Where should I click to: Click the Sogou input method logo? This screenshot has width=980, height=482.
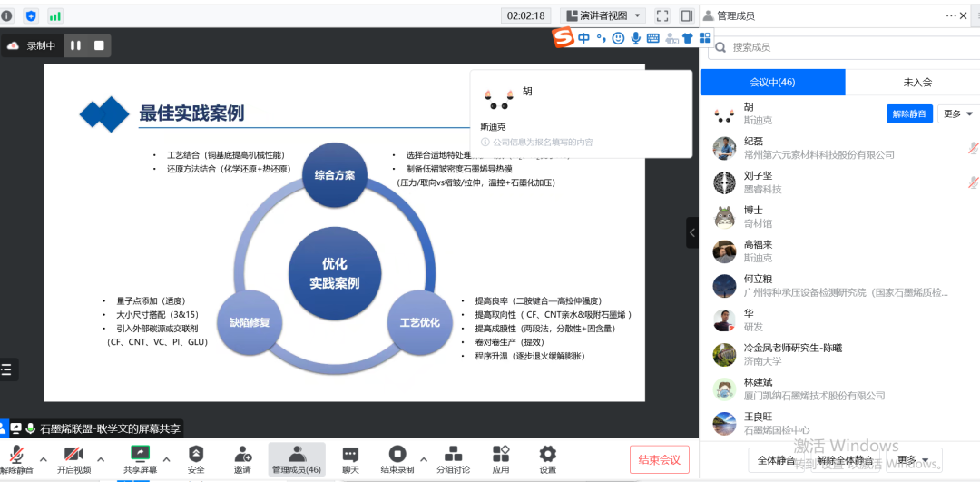pos(563,38)
